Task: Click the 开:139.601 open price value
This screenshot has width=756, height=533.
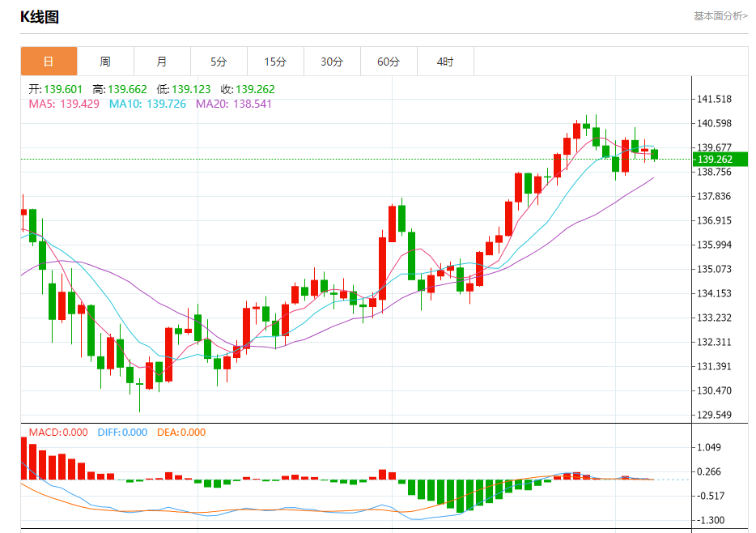Action: click(56, 89)
